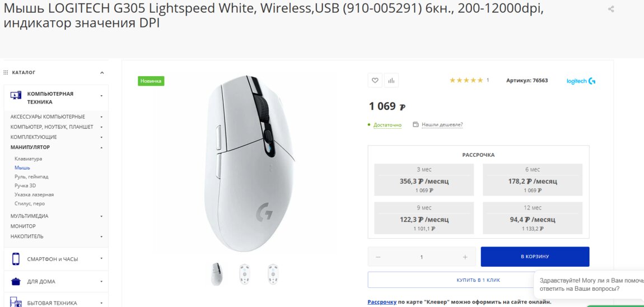
Task: Increase quantity with the plus button
Action: coord(465,257)
